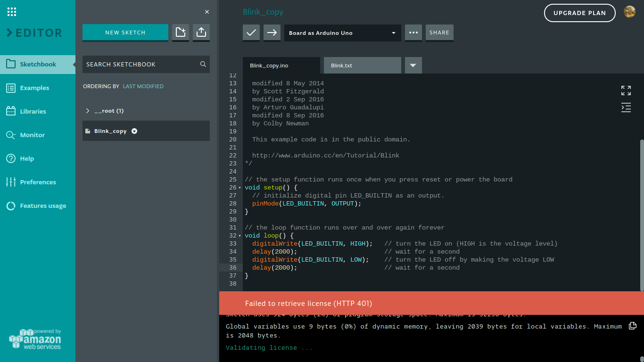Viewport: 644px width, 362px height.
Task: Open the user profile avatar
Action: tap(629, 12)
